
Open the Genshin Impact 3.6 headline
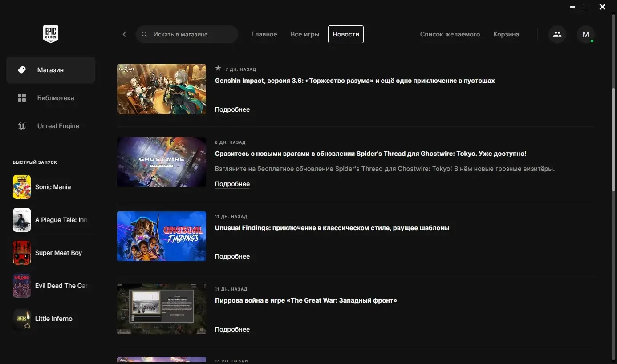pyautogui.click(x=355, y=81)
